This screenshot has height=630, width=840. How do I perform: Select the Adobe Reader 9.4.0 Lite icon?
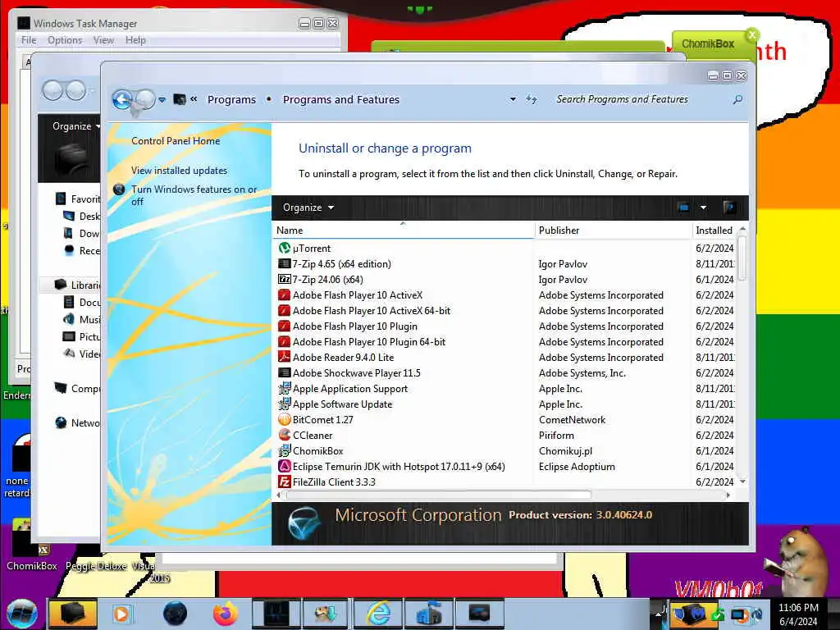(x=284, y=358)
